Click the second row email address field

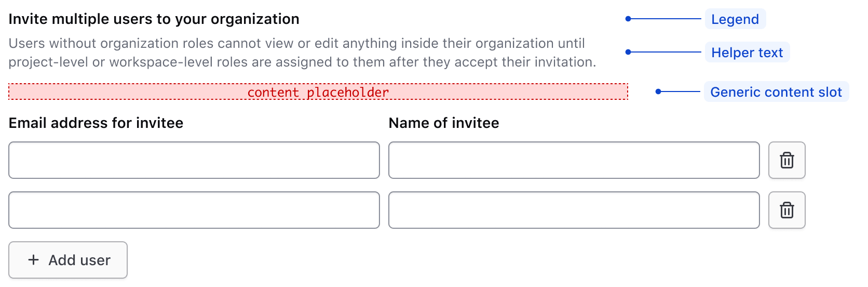[x=194, y=210]
